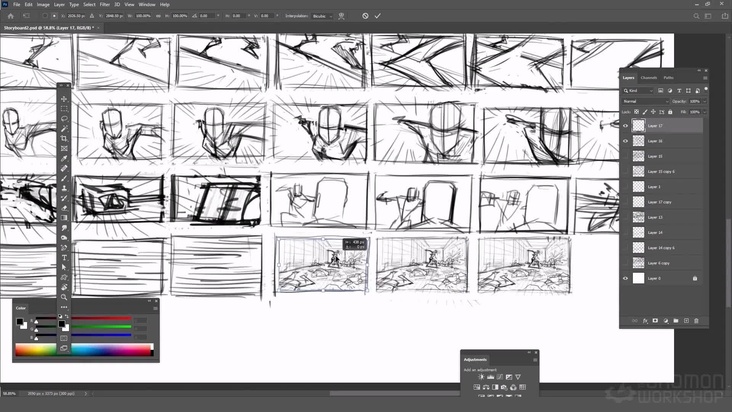Select the Pen tool
732x412 pixels.
pos(64,248)
